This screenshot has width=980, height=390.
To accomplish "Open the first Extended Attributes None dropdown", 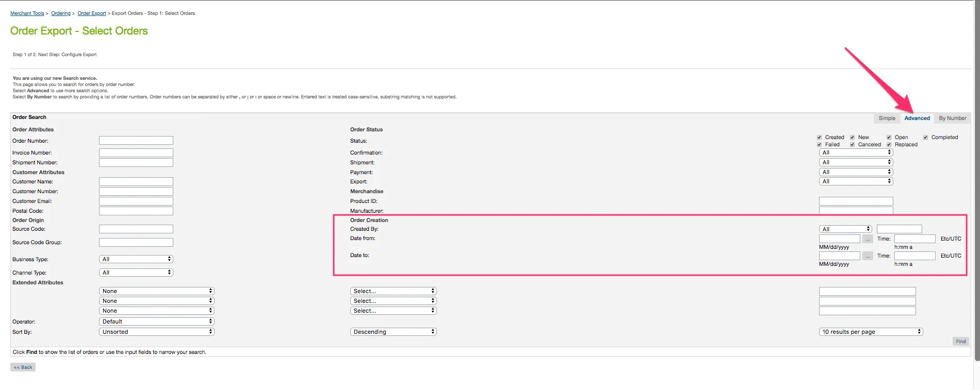I will tap(156, 291).
